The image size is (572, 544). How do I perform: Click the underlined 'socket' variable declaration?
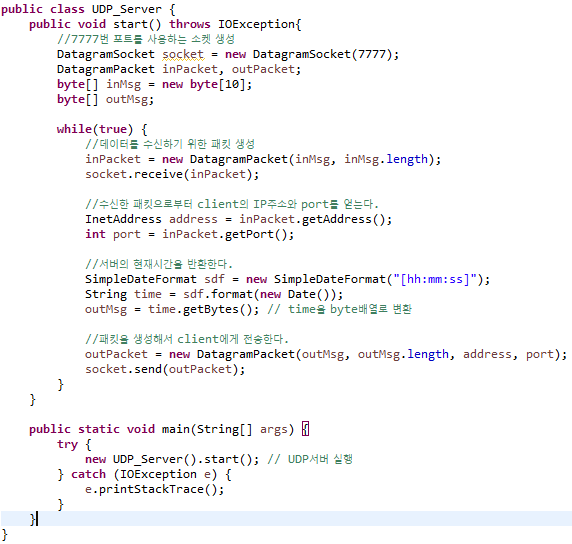(x=183, y=54)
